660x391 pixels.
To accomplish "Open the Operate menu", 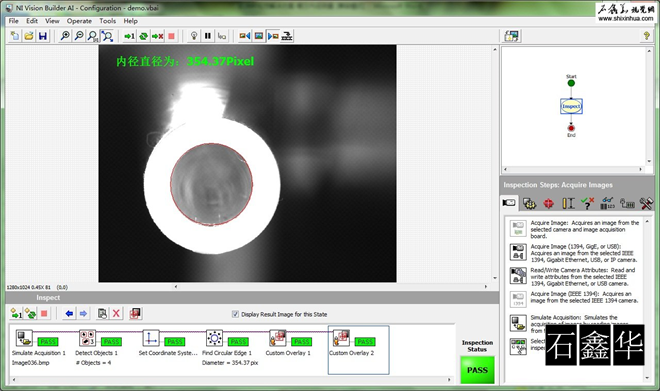I will pyautogui.click(x=79, y=21).
